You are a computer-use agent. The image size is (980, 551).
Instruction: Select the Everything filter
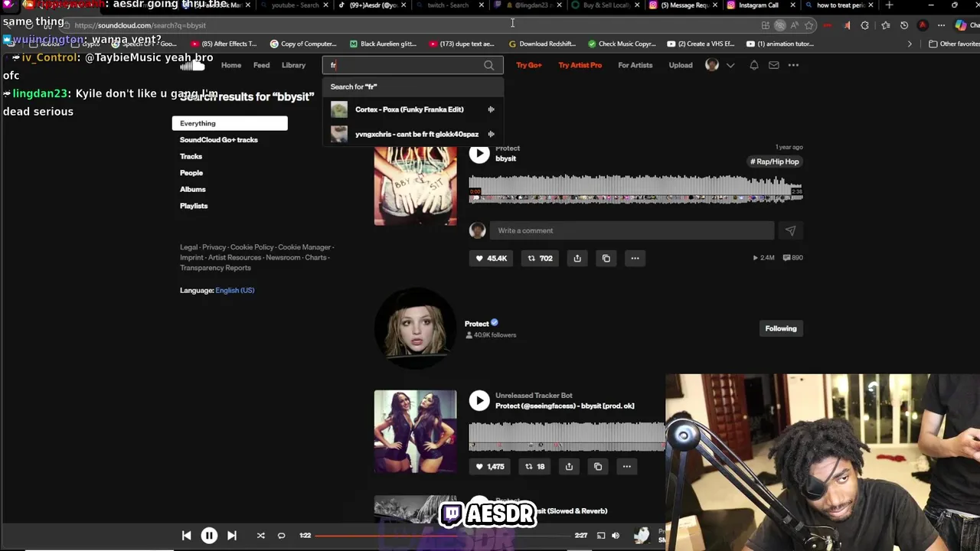pos(230,123)
